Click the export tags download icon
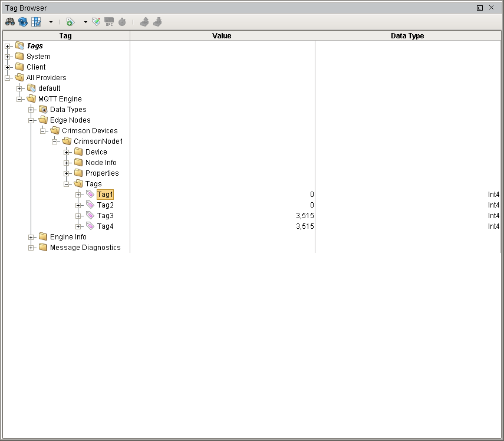Image resolution: width=504 pixels, height=441 pixels. (157, 22)
